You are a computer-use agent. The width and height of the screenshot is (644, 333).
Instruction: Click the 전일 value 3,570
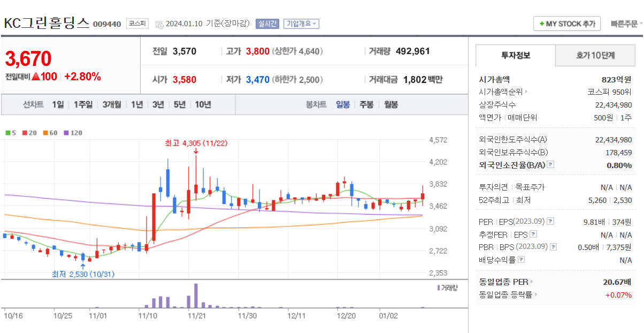tap(185, 51)
